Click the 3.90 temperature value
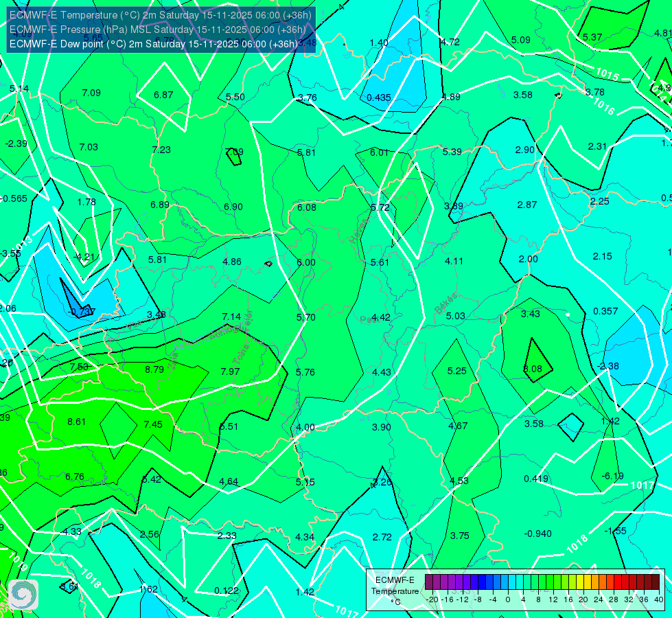Screen dimensions: 672x618 click(382, 427)
